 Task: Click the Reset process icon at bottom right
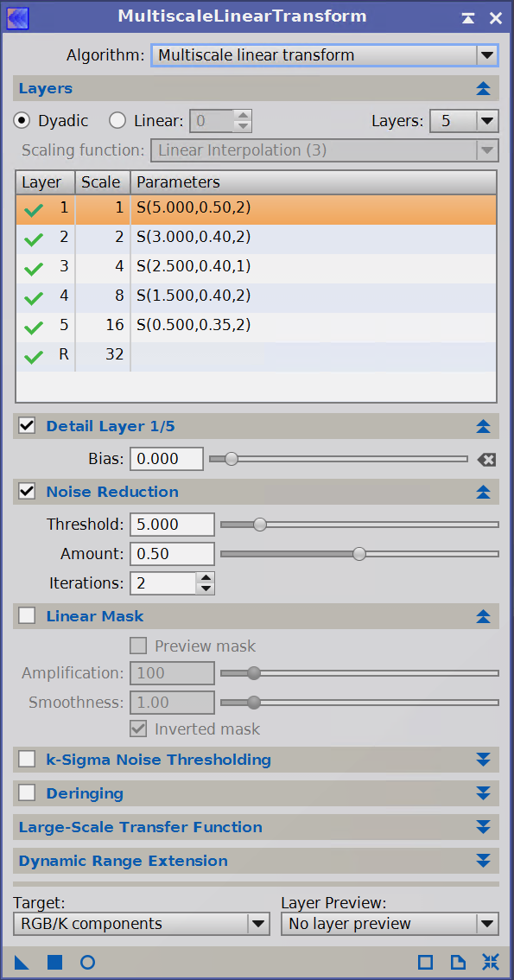pyautogui.click(x=491, y=962)
